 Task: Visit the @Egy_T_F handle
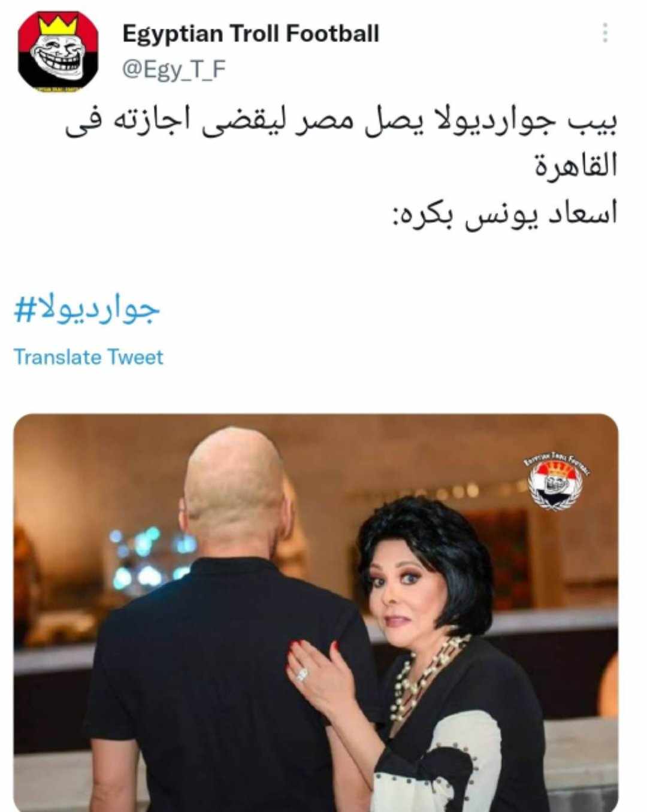[174, 70]
